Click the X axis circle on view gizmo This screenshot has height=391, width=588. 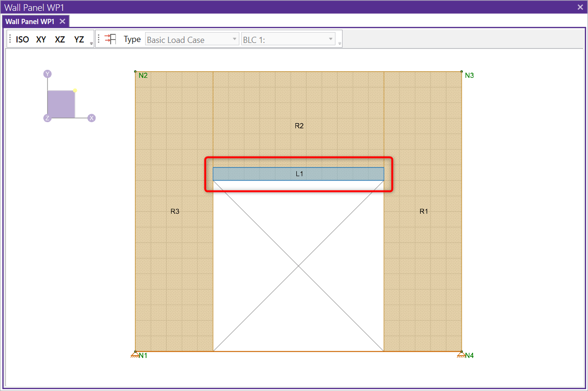(x=92, y=118)
